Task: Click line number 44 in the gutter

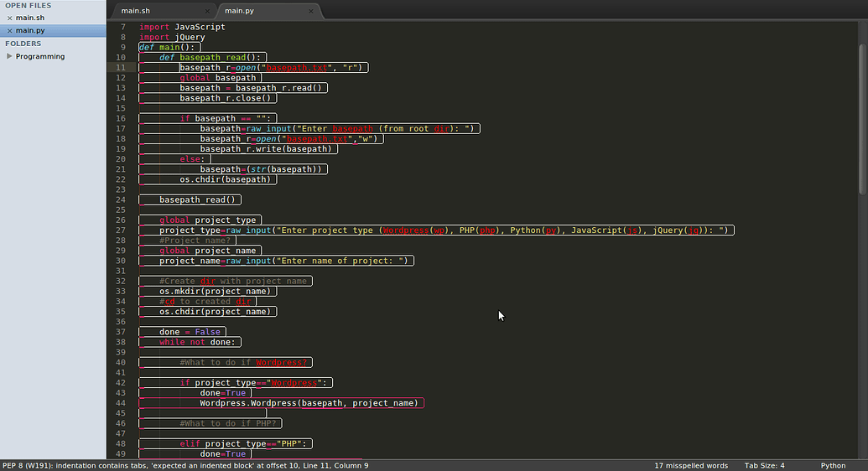Action: coord(121,403)
